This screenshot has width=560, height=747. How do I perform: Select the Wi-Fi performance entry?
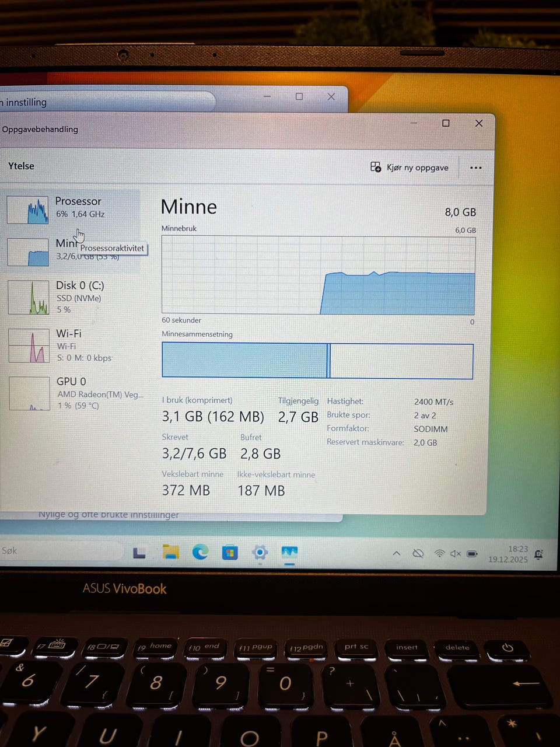(x=72, y=345)
